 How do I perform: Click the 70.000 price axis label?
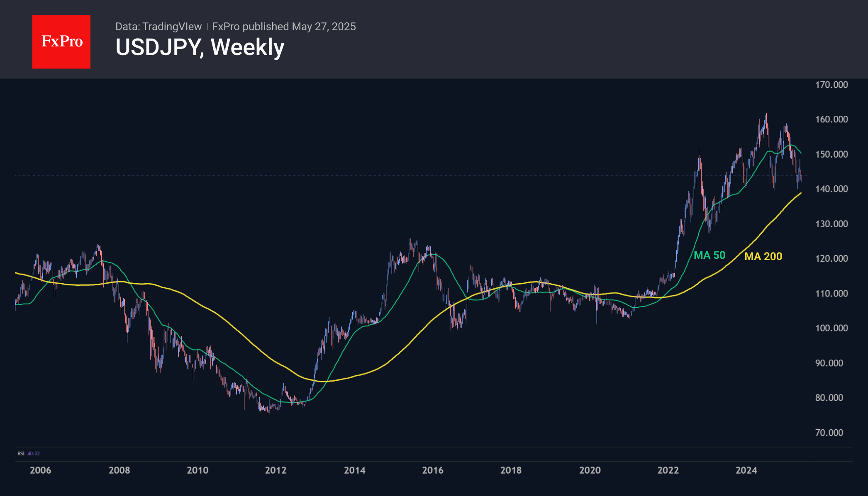tap(829, 433)
